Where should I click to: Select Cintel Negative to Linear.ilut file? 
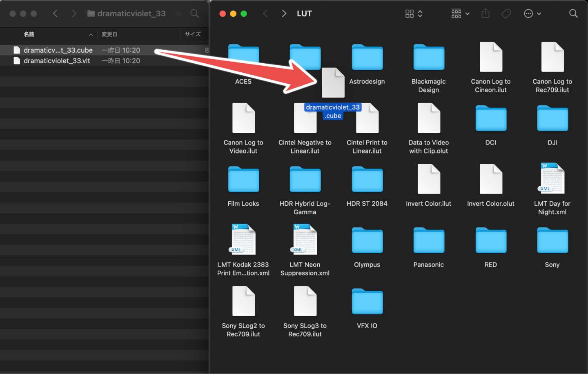pos(305,118)
